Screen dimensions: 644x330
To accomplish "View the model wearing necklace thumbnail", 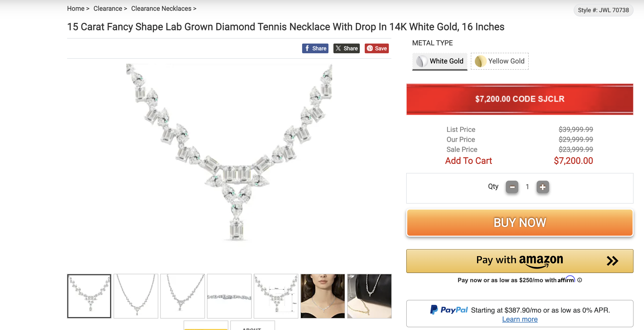I will click(322, 296).
